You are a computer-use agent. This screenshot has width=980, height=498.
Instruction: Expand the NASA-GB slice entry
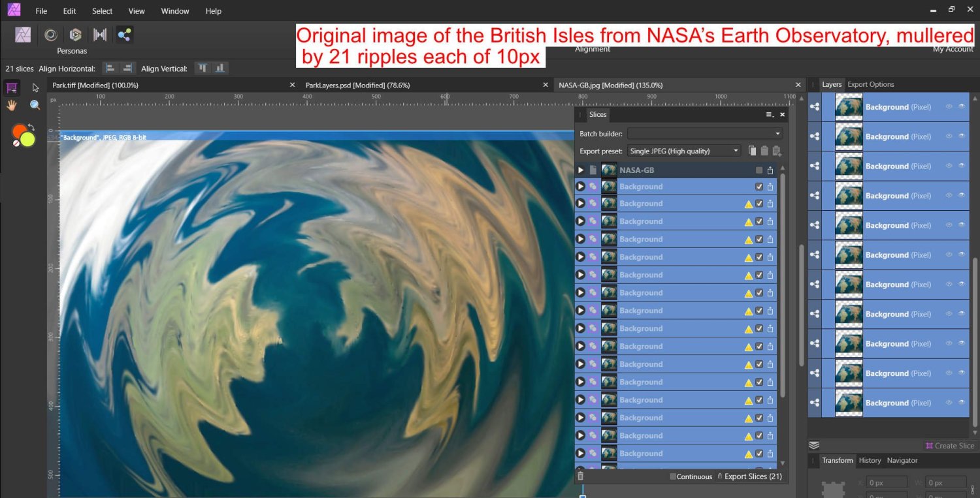(580, 170)
